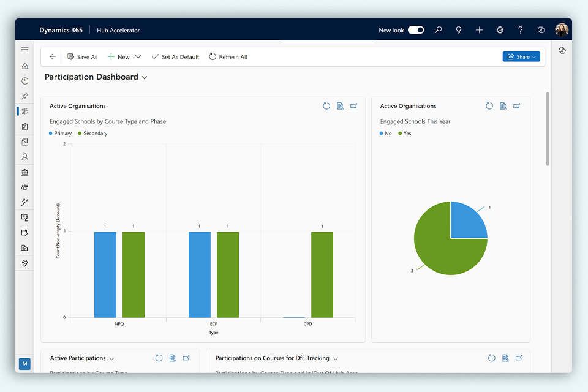Open Recent clock icon in sidebar

[x=24, y=81]
